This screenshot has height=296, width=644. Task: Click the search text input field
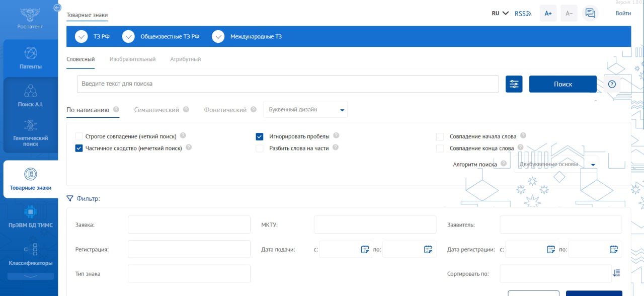click(x=287, y=84)
